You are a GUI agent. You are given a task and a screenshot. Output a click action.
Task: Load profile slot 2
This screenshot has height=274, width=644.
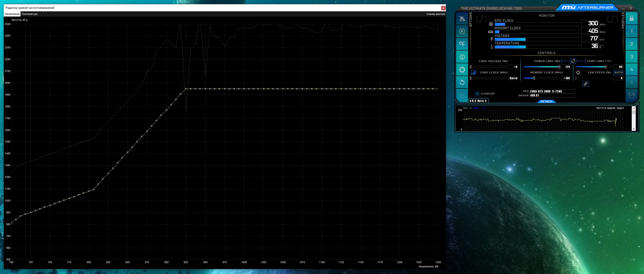click(632, 44)
